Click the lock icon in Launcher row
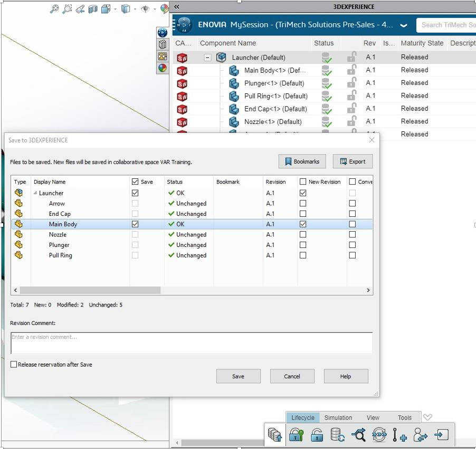This screenshot has height=449, width=476. point(352,57)
